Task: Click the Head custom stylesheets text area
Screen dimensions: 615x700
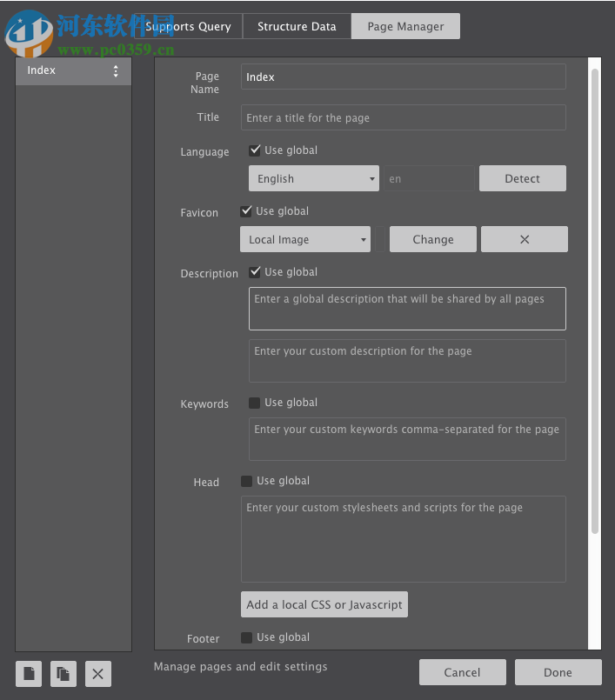Action: pos(404,539)
